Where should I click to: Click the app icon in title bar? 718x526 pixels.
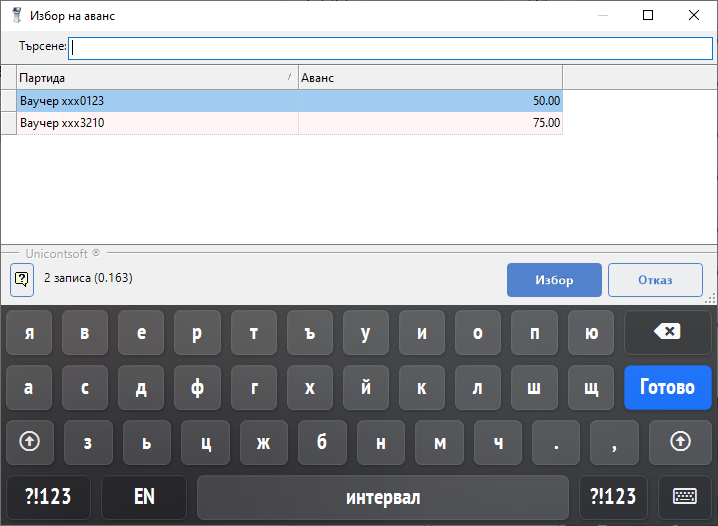(x=16, y=16)
